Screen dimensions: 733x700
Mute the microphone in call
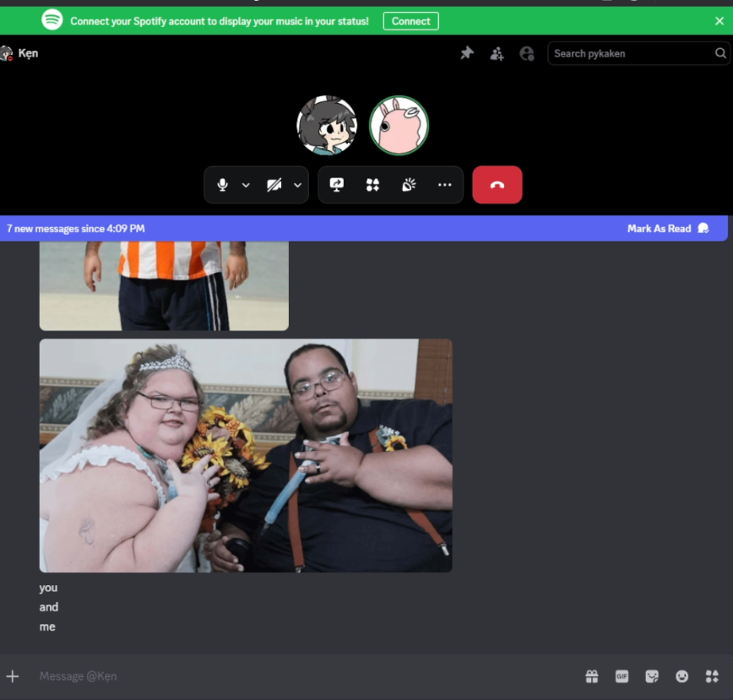(223, 185)
